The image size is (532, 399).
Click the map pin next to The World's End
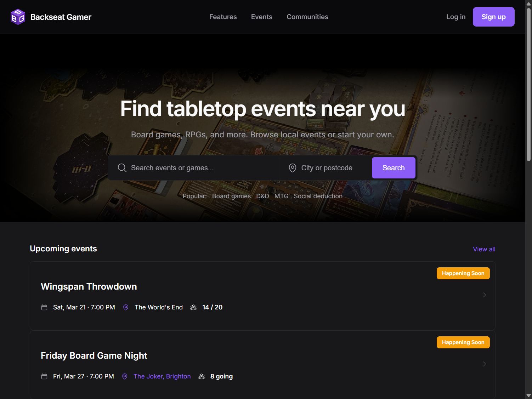pos(126,307)
